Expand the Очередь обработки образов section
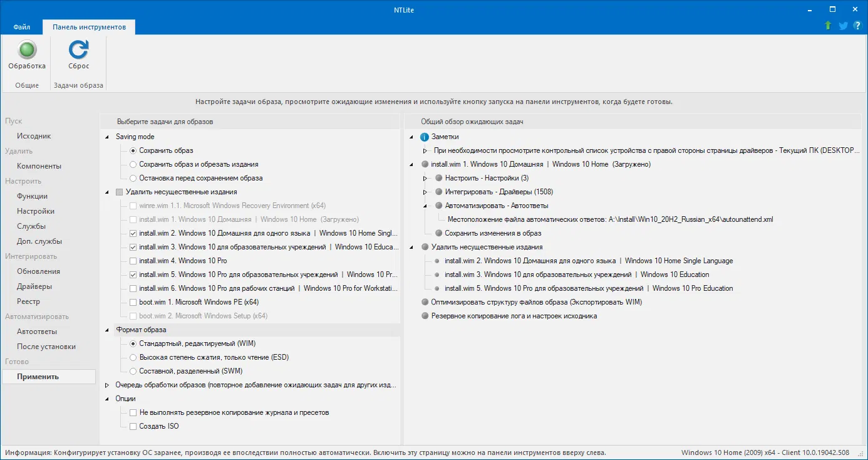Image resolution: width=868 pixels, height=460 pixels. [x=107, y=385]
